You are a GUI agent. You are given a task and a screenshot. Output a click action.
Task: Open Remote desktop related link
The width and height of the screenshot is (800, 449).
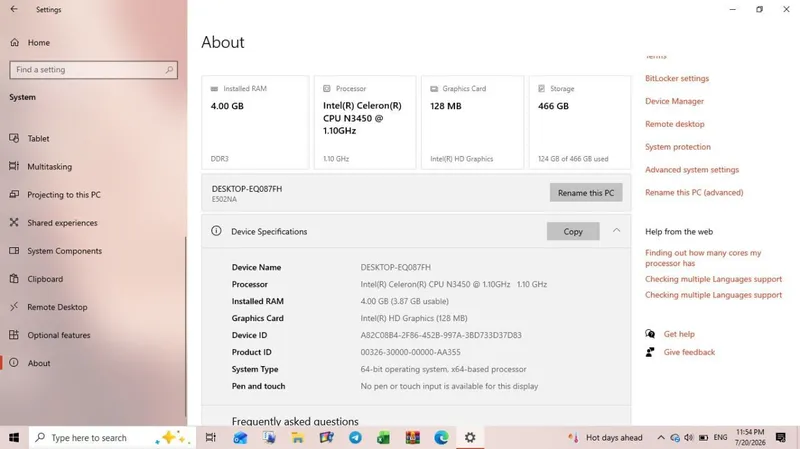pyautogui.click(x=674, y=124)
